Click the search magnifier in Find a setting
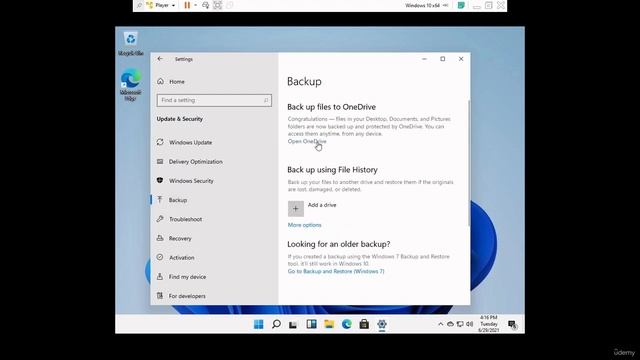 click(266, 100)
